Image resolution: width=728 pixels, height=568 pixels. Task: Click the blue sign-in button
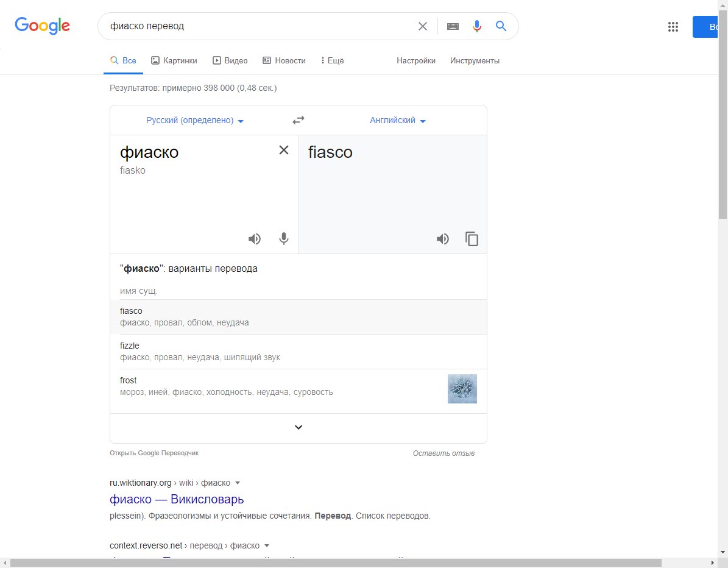(705, 26)
